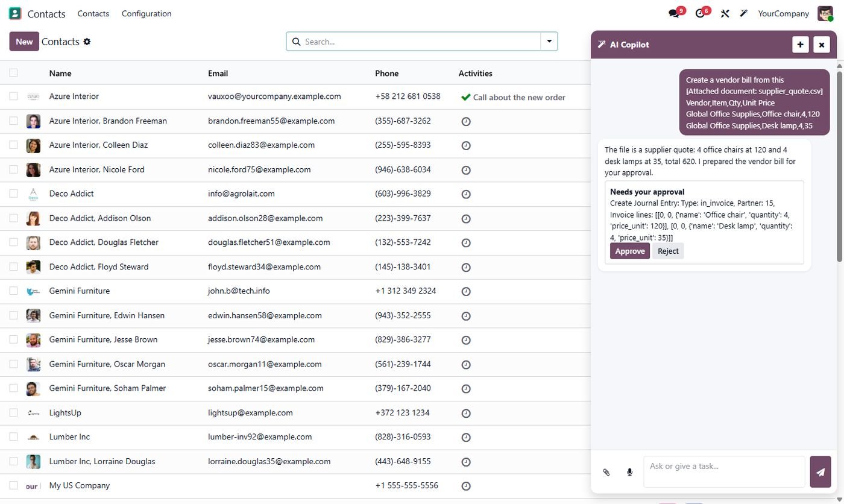The image size is (844, 504).
Task: Click activity clock for Gemini Furniture, Jesse Brown
Action: click(465, 340)
